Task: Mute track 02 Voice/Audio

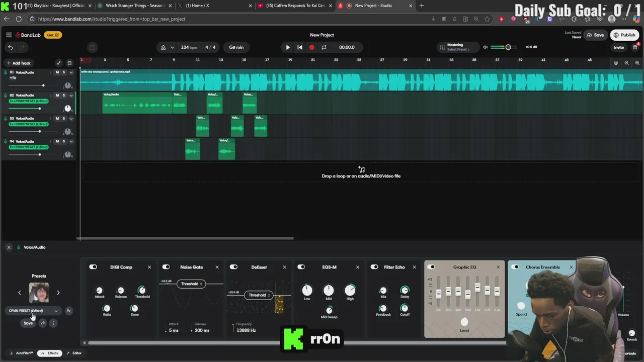Action: pyautogui.click(x=57, y=96)
